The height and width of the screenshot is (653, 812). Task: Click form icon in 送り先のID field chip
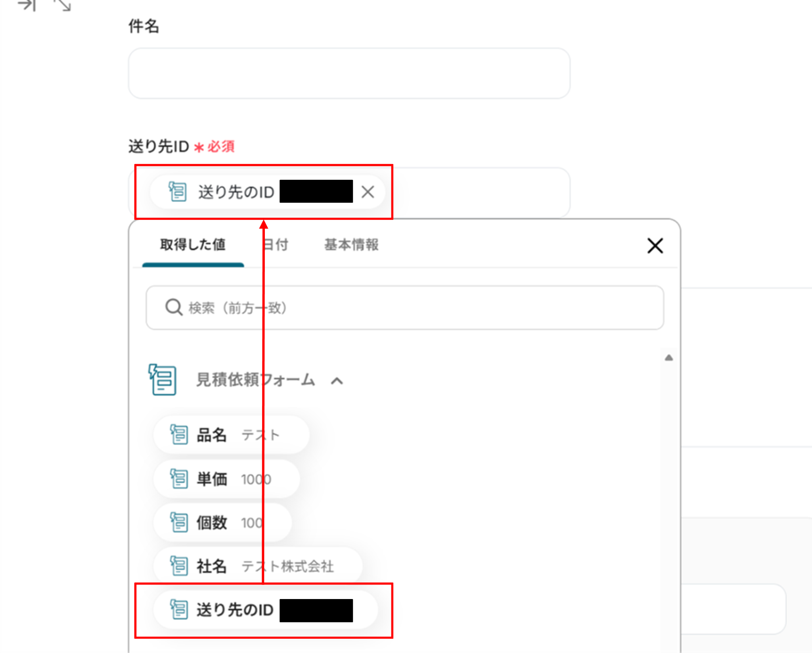(x=177, y=192)
